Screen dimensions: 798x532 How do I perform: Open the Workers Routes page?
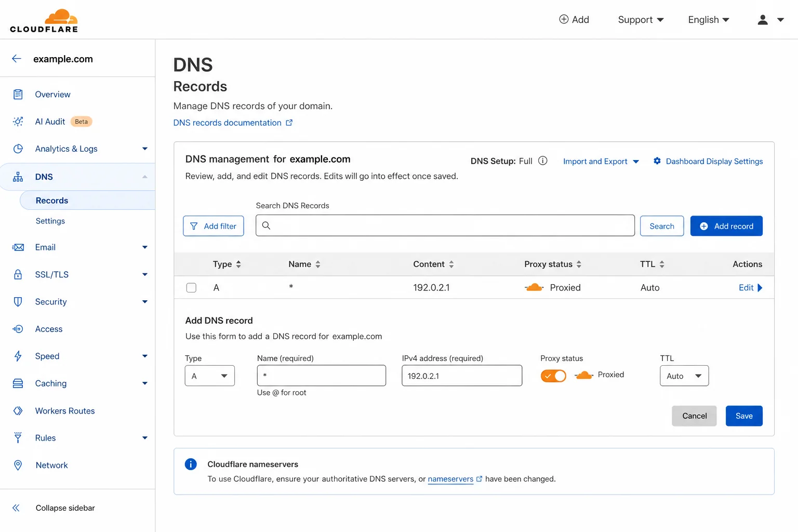tap(65, 411)
